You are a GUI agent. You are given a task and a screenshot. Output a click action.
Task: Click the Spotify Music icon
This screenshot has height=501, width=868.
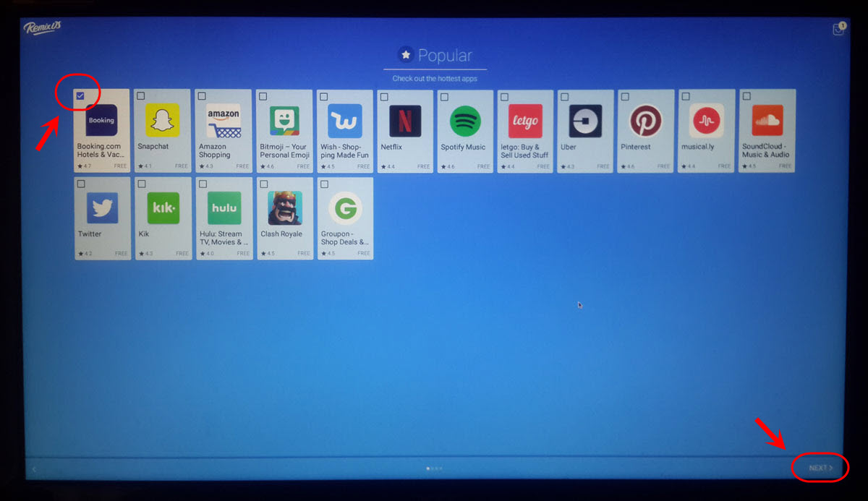[466, 121]
